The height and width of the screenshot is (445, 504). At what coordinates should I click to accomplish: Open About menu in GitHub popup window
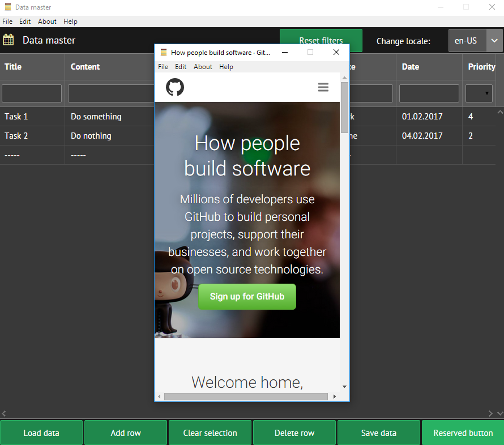203,67
